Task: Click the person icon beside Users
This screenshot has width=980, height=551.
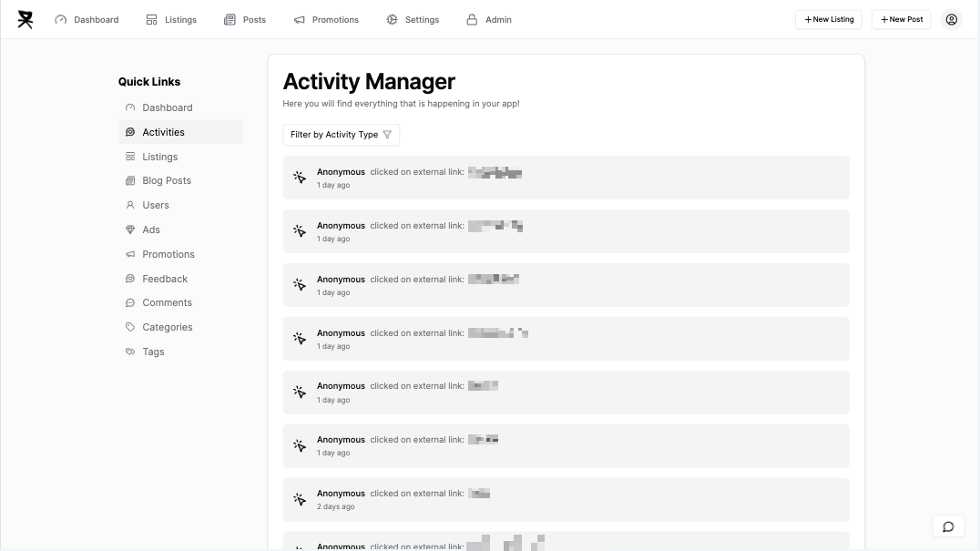Action: tap(130, 205)
